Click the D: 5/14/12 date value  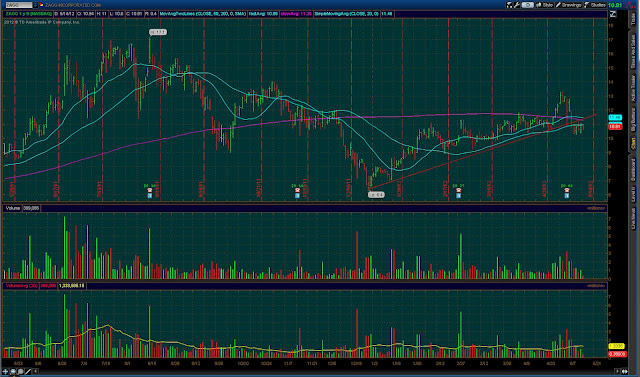pos(65,14)
